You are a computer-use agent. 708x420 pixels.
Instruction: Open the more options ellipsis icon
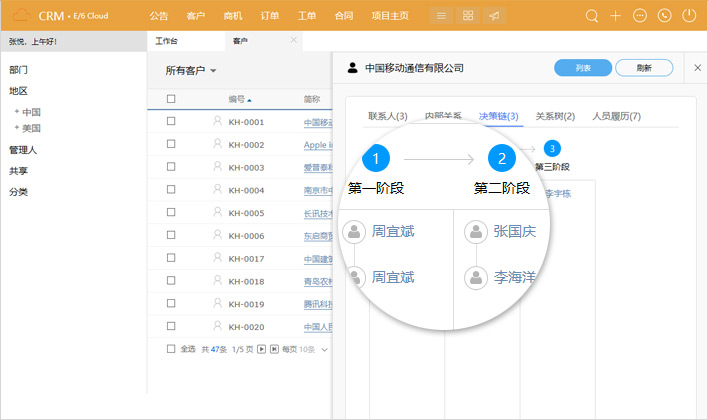pyautogui.click(x=640, y=16)
